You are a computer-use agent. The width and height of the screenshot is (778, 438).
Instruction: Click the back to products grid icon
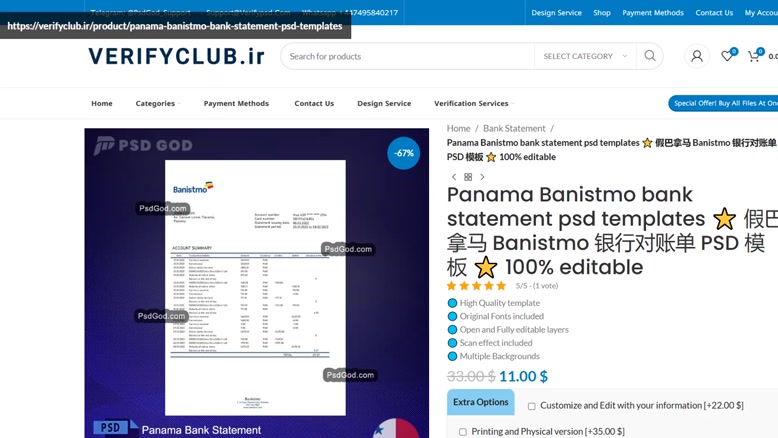click(x=468, y=177)
